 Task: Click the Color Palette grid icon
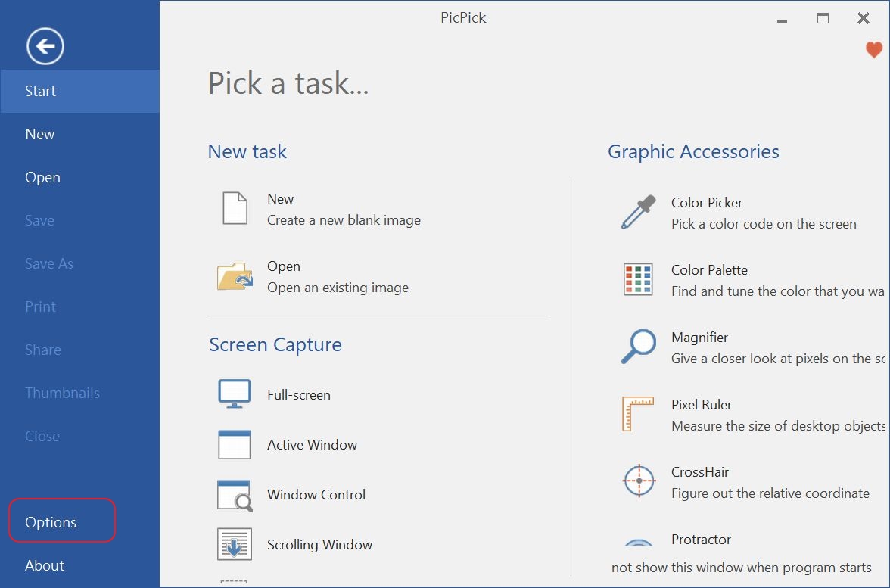tap(638, 279)
